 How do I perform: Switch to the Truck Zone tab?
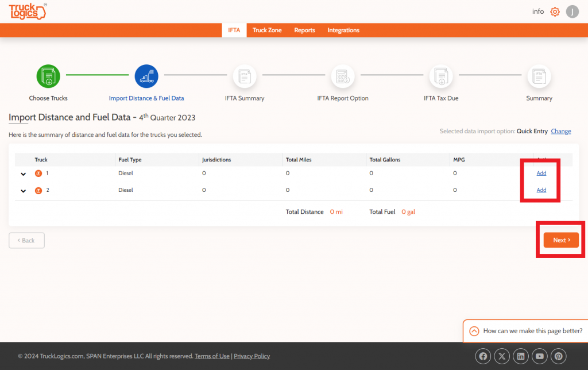267,30
